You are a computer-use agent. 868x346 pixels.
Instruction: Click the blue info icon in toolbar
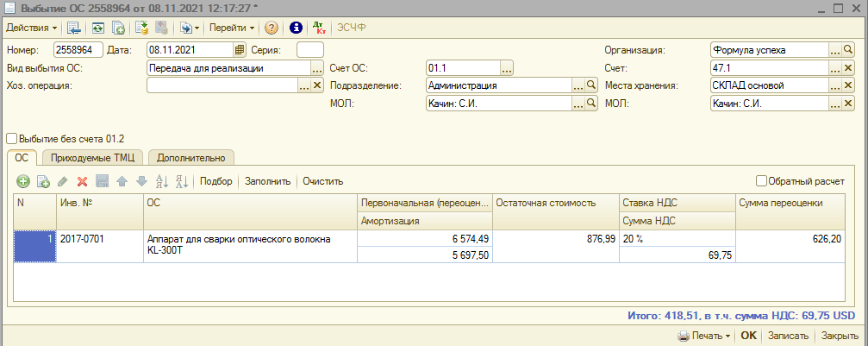(x=296, y=28)
